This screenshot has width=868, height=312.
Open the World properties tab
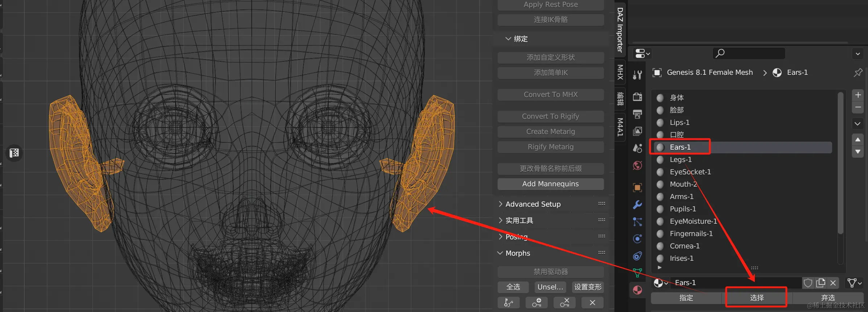pos(637,166)
